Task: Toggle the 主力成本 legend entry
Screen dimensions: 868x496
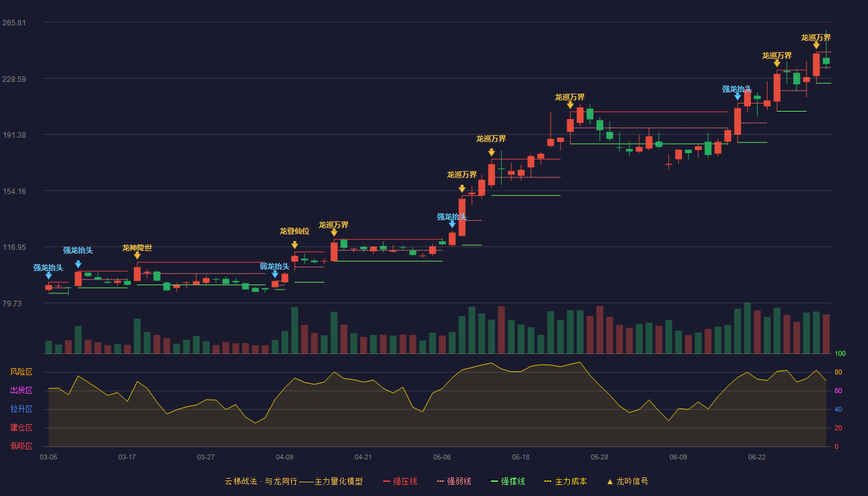Action: [x=565, y=481]
